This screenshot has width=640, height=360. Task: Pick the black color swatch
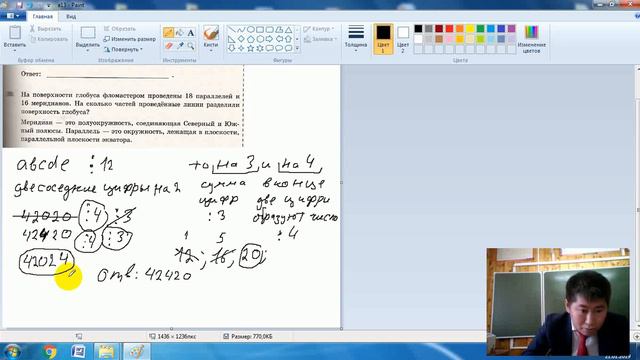click(x=418, y=29)
